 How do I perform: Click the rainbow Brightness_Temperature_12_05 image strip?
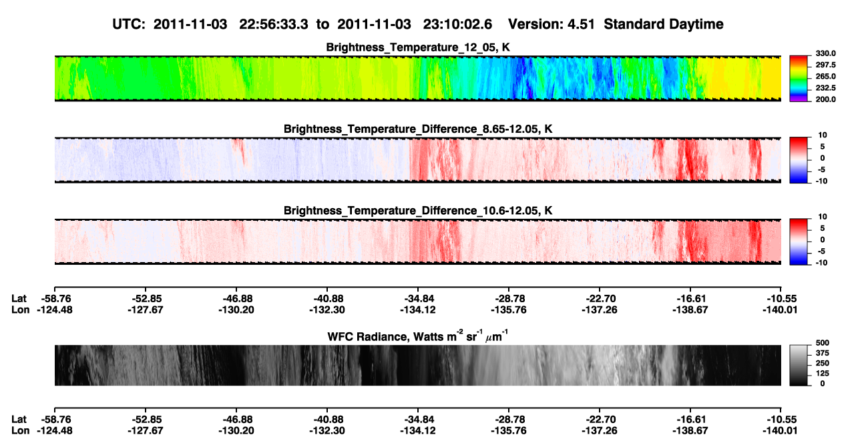point(417,78)
